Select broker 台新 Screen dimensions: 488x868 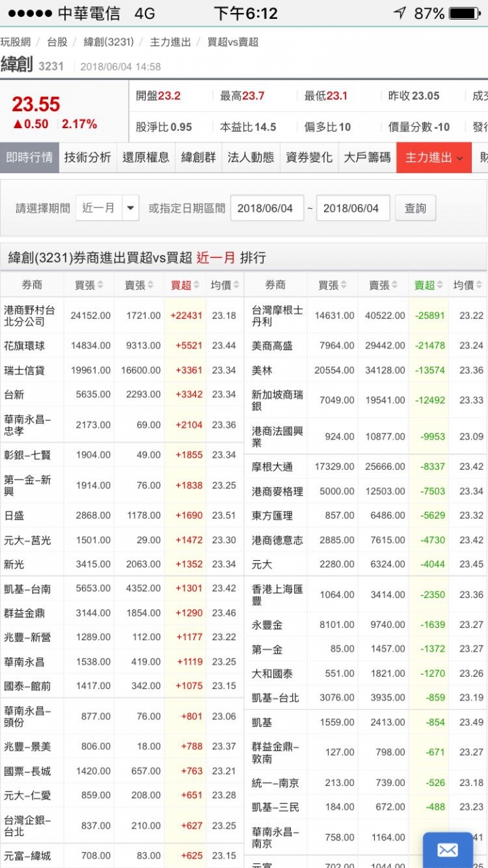click(14, 395)
